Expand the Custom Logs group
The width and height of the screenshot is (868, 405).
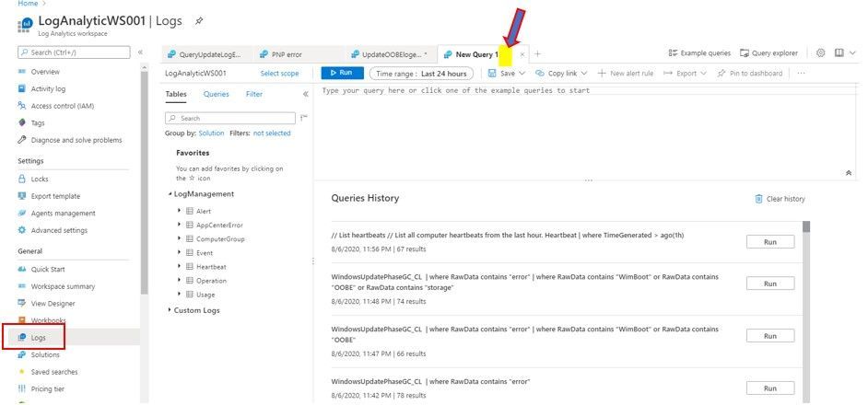170,310
